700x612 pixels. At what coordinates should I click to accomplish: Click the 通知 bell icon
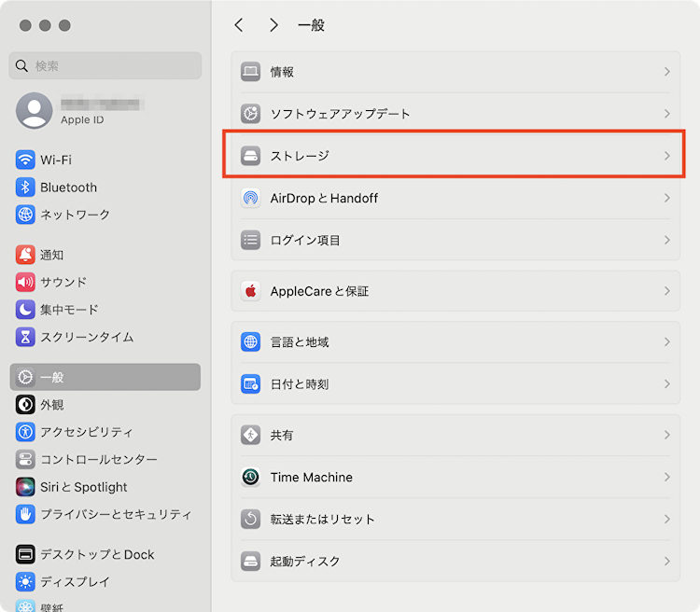[25, 255]
